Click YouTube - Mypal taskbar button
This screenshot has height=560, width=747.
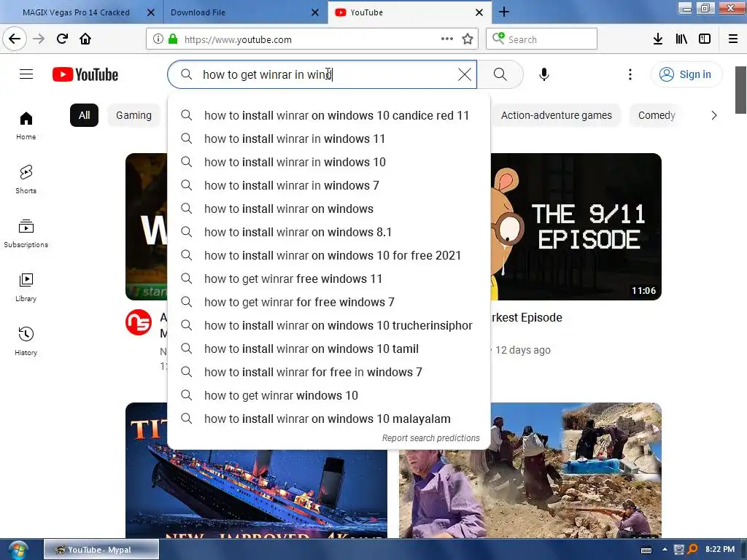click(x=101, y=550)
